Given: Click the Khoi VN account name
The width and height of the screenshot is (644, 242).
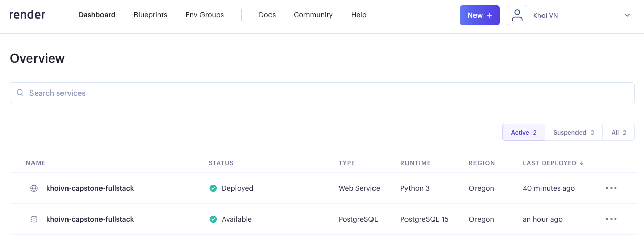Looking at the screenshot, I should pyautogui.click(x=546, y=15).
